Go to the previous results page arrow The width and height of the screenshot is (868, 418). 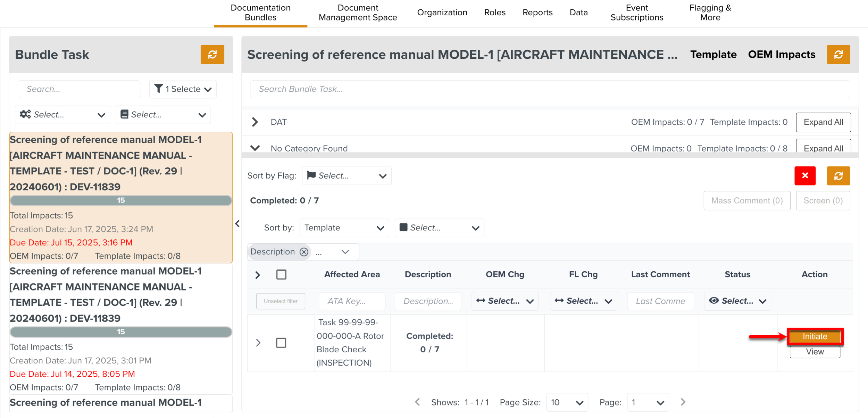tap(417, 402)
